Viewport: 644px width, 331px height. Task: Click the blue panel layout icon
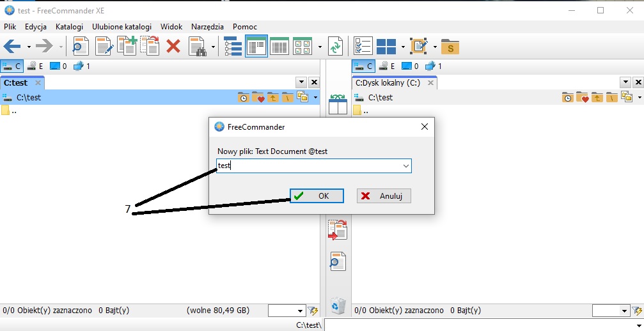click(386, 47)
